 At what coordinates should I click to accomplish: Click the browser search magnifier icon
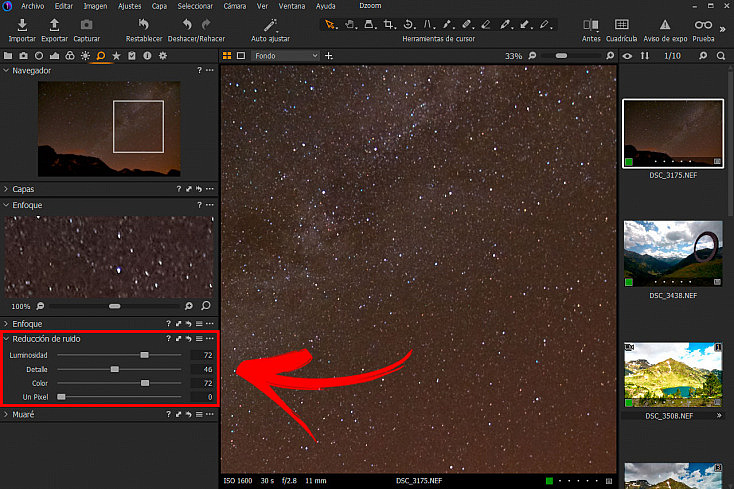tap(721, 56)
